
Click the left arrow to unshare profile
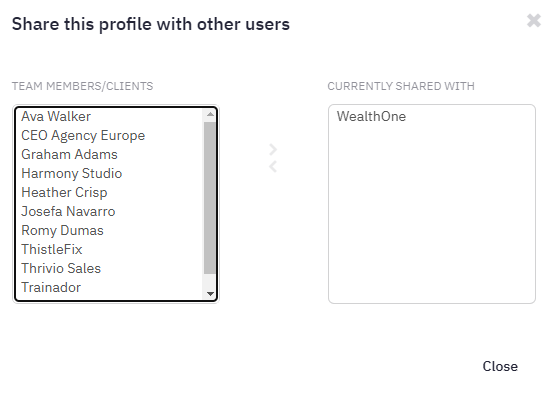coord(273,167)
